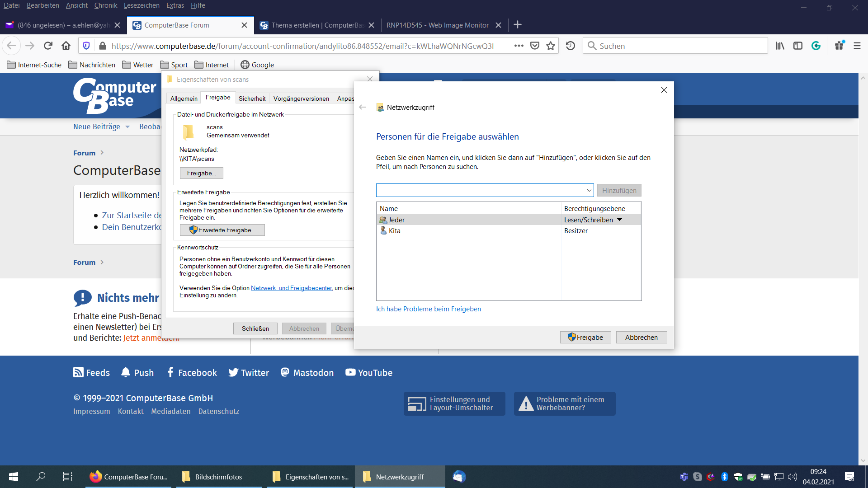The height and width of the screenshot is (488, 868).
Task: Click the Freigabe button with shield
Action: (x=585, y=337)
